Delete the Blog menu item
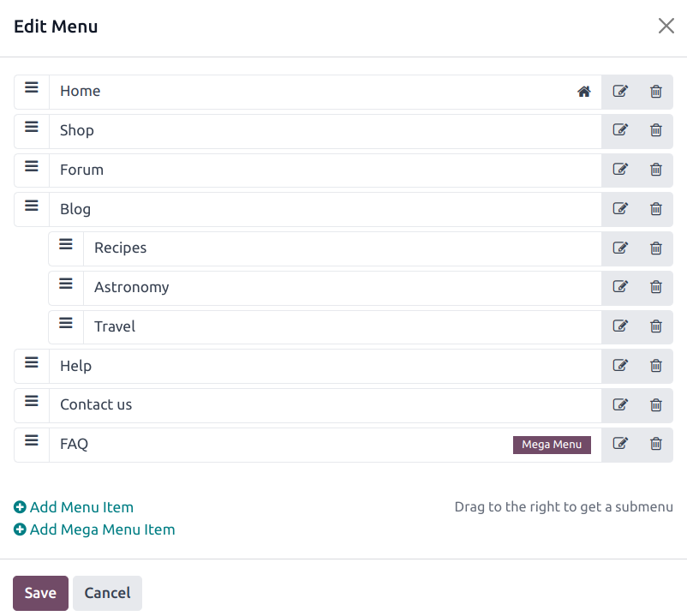Image resolution: width=687 pixels, height=616 pixels. pyautogui.click(x=655, y=208)
